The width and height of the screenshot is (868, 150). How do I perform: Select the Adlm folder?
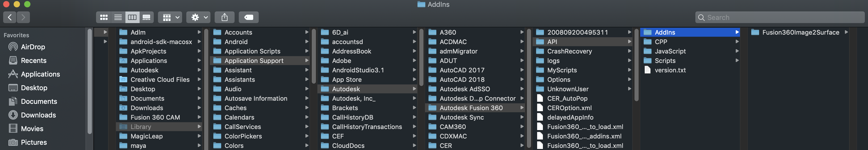point(159,32)
